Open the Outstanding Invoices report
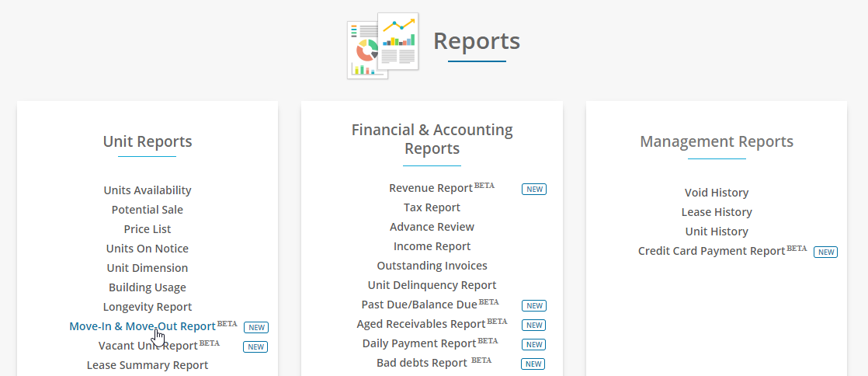This screenshot has width=868, height=376. pyautogui.click(x=432, y=265)
